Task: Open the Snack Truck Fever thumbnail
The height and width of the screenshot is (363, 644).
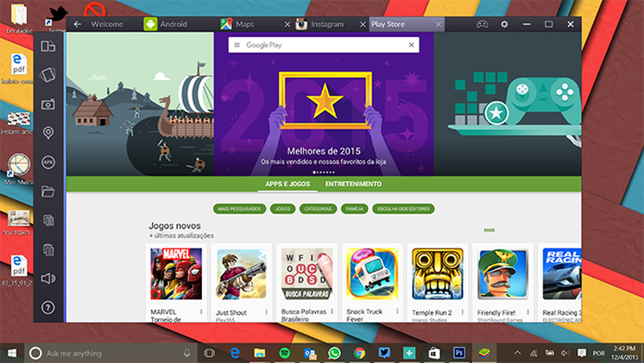Action: point(372,273)
